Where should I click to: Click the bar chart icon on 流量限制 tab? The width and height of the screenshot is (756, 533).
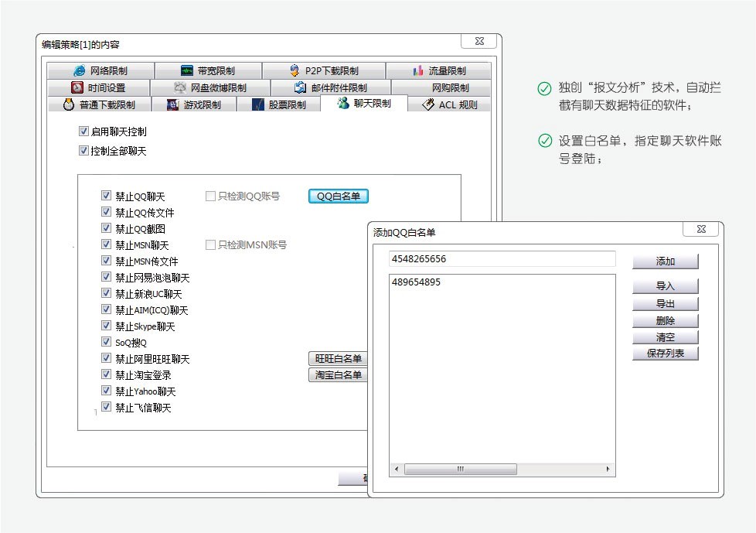click(418, 70)
